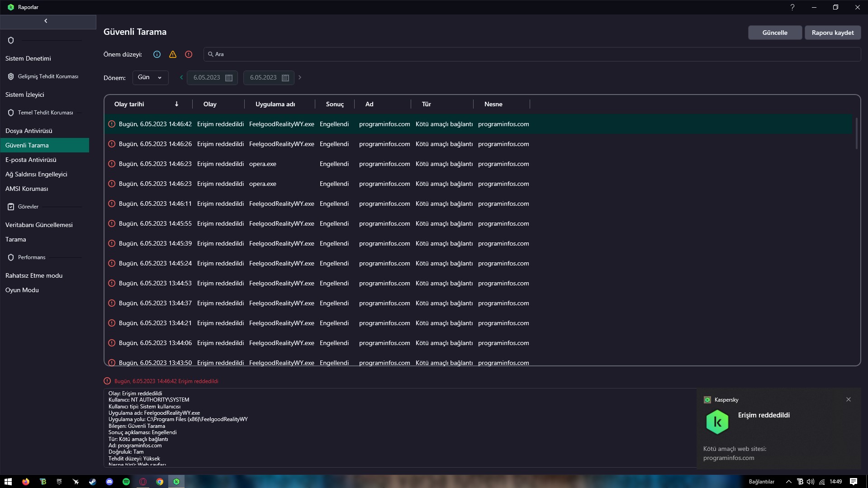Open Firefox from the taskbar

26,482
